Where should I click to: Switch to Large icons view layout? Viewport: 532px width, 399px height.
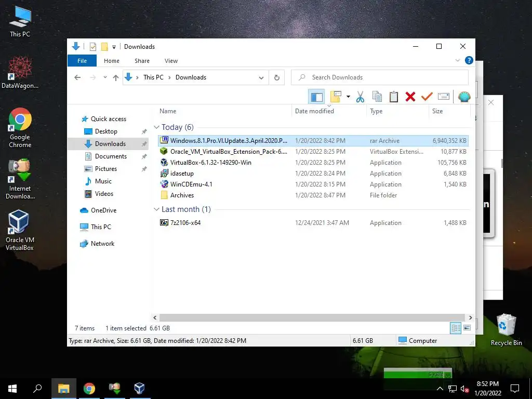click(x=467, y=328)
